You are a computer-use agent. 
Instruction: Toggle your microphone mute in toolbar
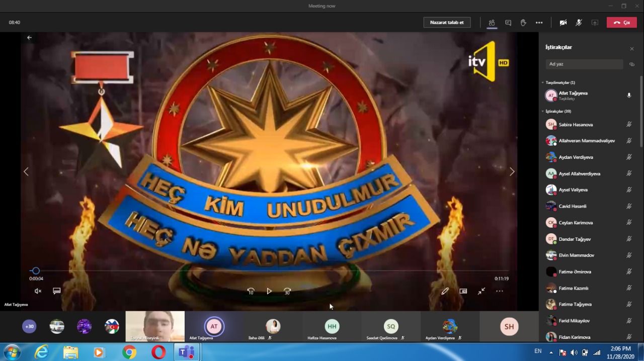pyautogui.click(x=579, y=23)
